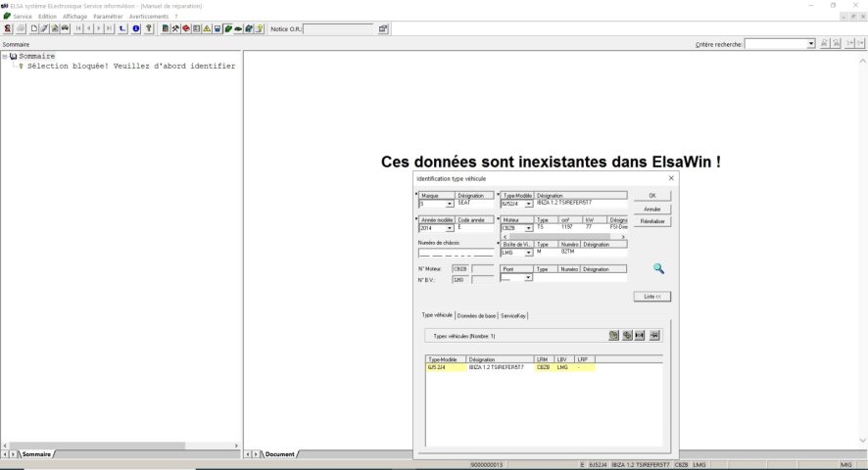The width and height of the screenshot is (868, 470).
Task: Select the Type véhicule tab
Action: coord(437,315)
